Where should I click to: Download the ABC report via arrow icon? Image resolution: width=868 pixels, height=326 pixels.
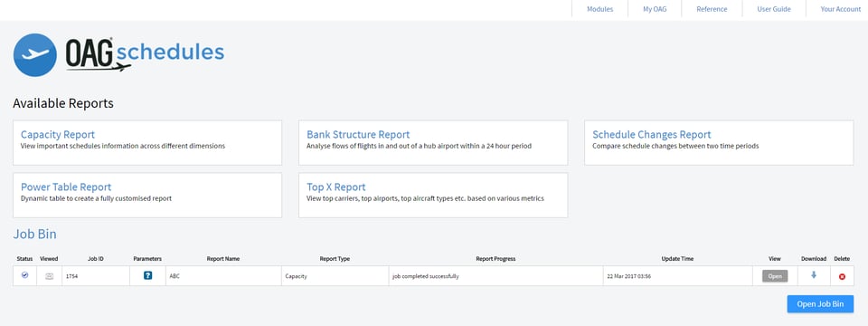pyautogui.click(x=813, y=275)
